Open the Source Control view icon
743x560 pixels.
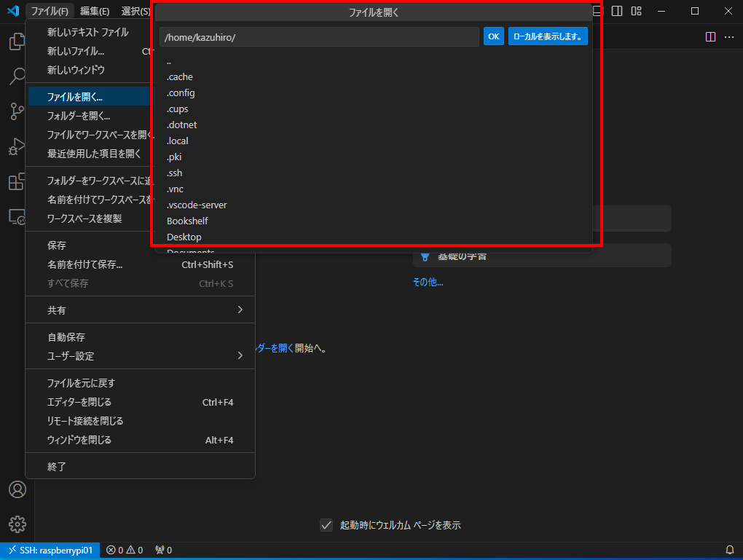[x=17, y=111]
